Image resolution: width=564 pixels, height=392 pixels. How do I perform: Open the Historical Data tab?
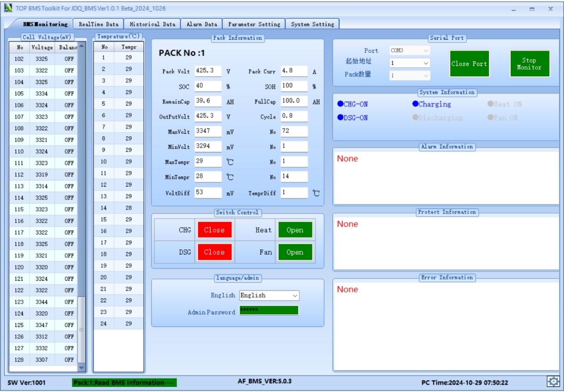[153, 24]
